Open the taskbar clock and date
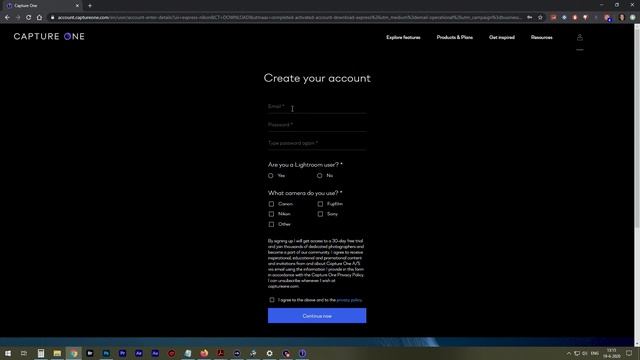640x360 pixels. (x=612, y=353)
